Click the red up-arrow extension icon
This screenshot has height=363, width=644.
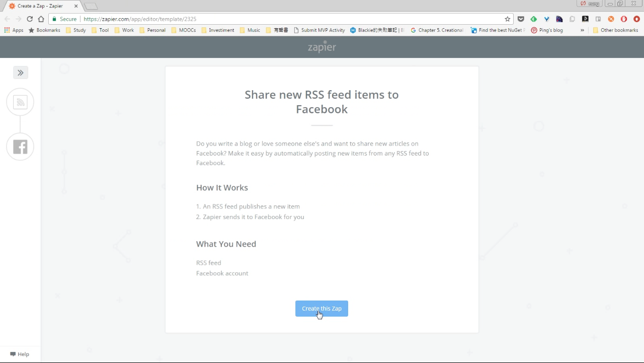pyautogui.click(x=636, y=19)
